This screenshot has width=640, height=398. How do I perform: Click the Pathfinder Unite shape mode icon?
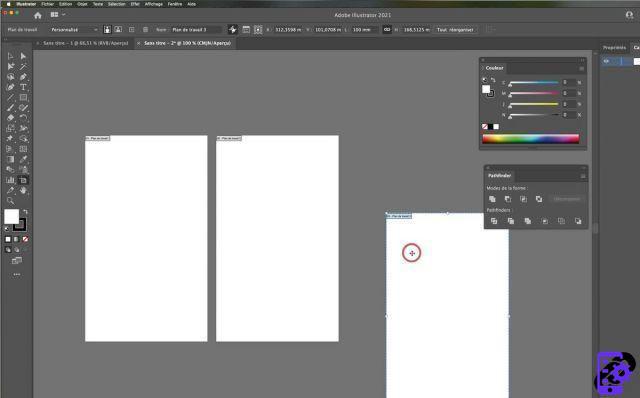[492, 199]
